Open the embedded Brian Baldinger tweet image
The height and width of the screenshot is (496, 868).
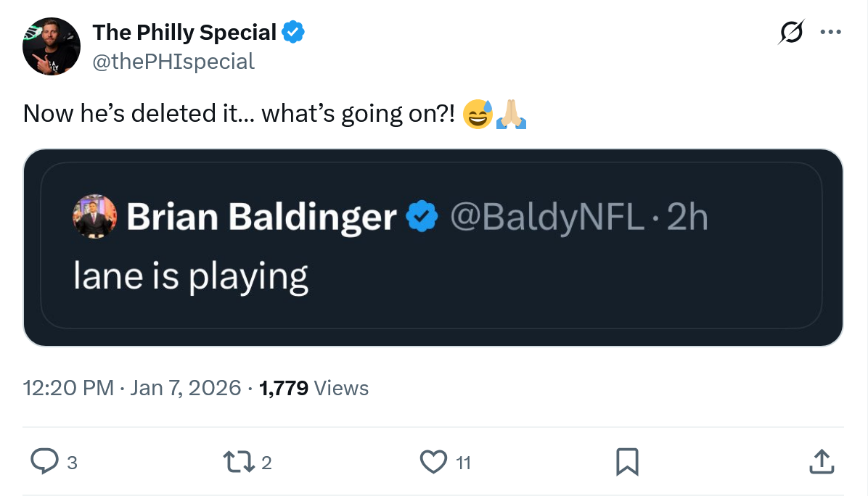coord(433,248)
